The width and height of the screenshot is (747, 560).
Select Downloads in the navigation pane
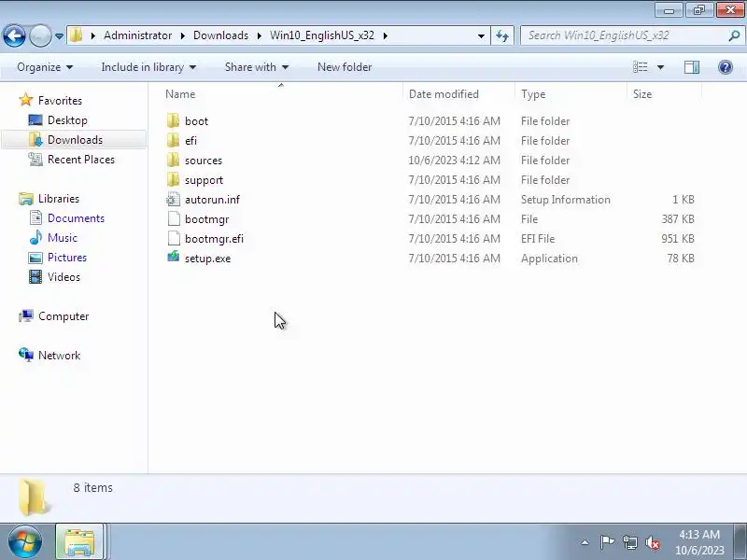click(x=75, y=139)
